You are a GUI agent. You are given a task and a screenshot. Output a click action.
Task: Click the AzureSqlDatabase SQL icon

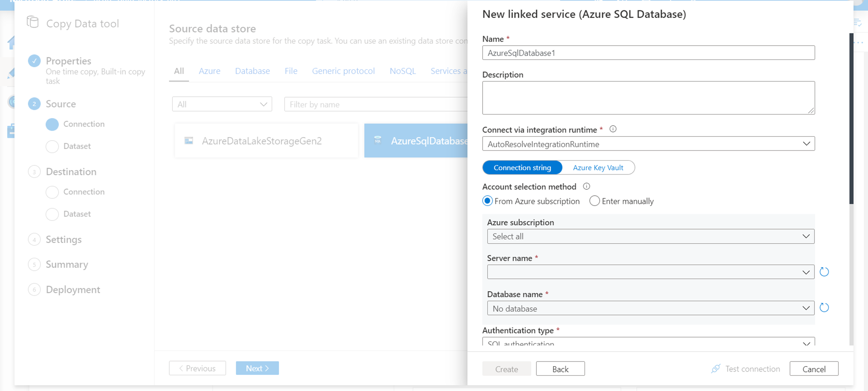click(x=378, y=140)
